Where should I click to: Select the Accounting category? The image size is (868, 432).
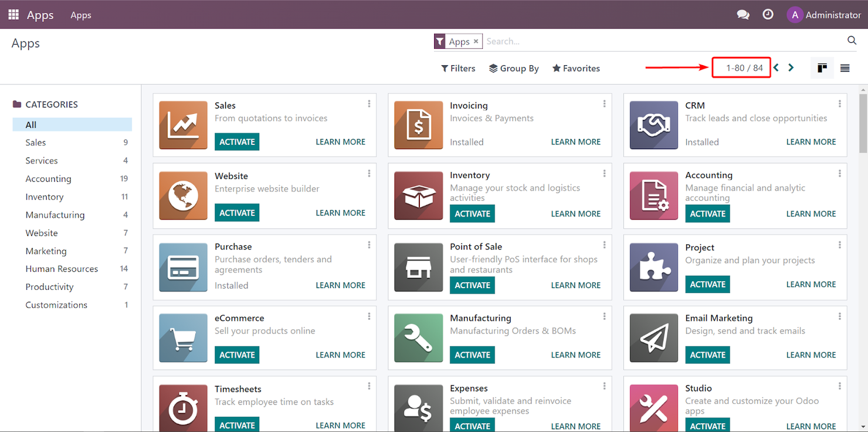(x=72, y=178)
